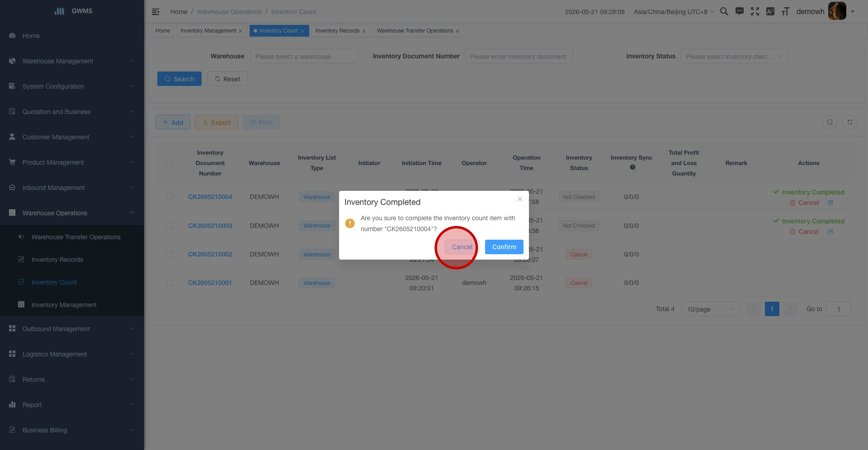Image resolution: width=868 pixels, height=450 pixels.
Task: Close the Inventory Completed dialog with X
Action: (520, 199)
